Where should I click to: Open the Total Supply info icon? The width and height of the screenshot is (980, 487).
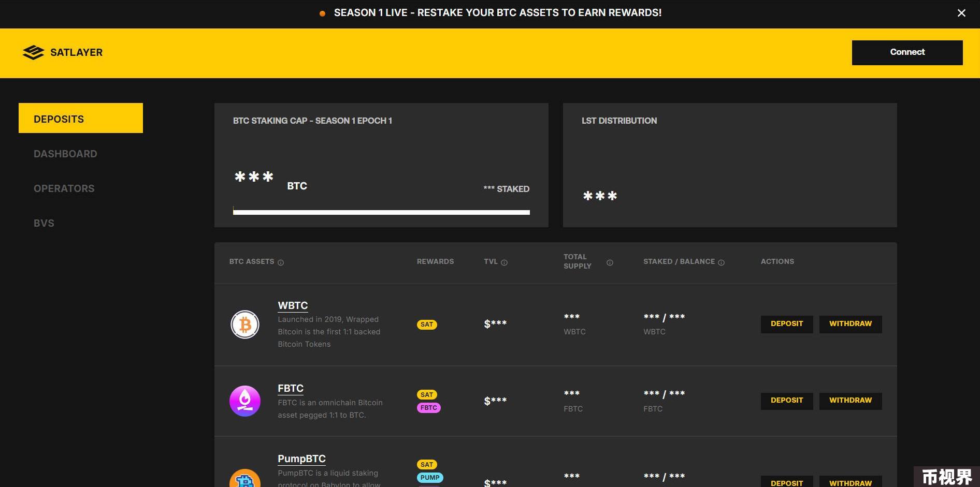point(610,262)
